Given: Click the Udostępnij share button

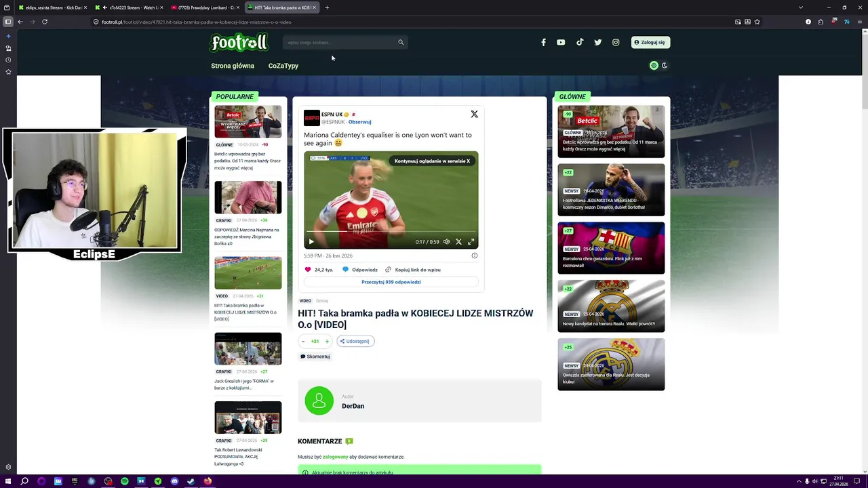Looking at the screenshot, I should click(x=355, y=342).
